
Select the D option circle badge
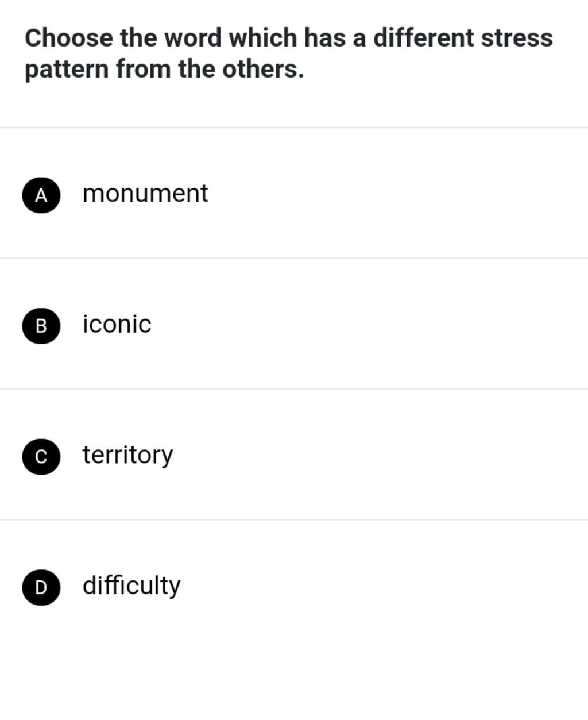41,587
